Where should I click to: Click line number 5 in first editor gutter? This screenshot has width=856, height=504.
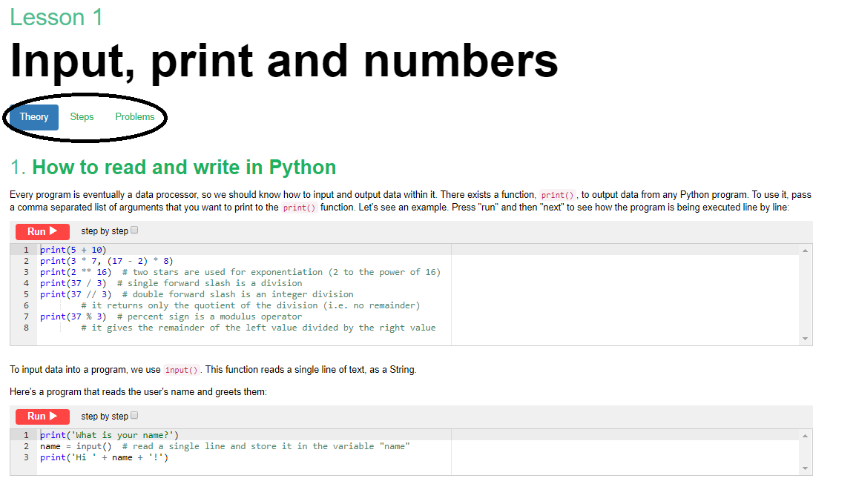26,294
